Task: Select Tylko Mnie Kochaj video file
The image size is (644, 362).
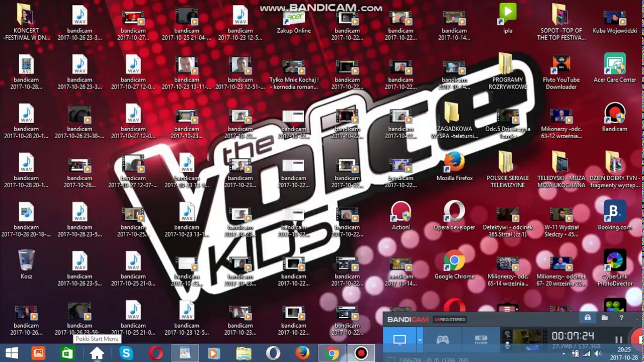Action: click(294, 74)
